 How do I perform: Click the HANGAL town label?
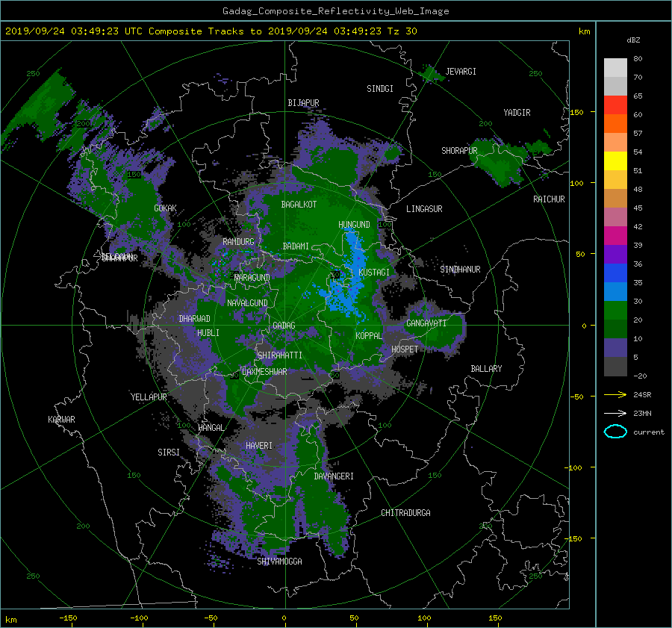coord(211,427)
